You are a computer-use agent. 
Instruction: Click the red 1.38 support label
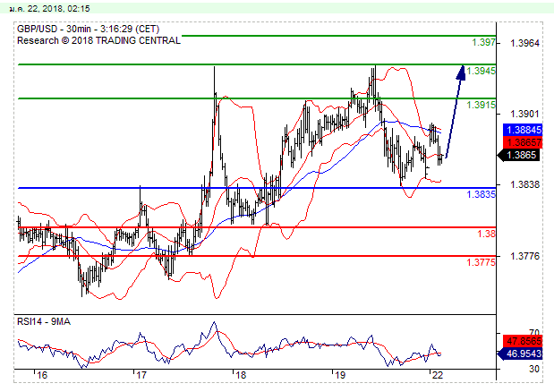(x=486, y=234)
